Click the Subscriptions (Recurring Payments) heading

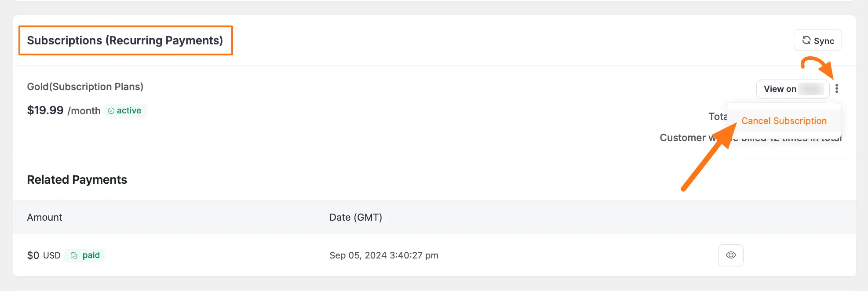(125, 40)
